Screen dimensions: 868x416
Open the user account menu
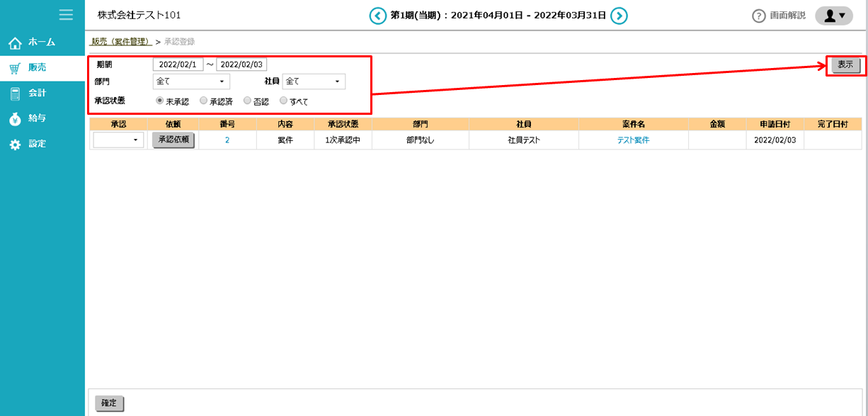(834, 16)
